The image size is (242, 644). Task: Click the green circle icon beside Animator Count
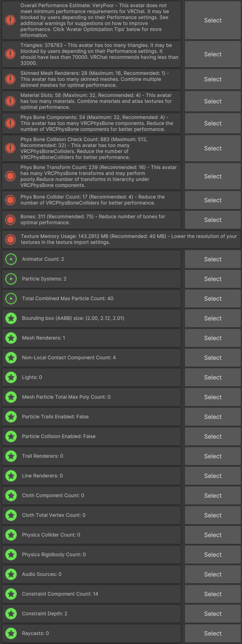pos(11,259)
